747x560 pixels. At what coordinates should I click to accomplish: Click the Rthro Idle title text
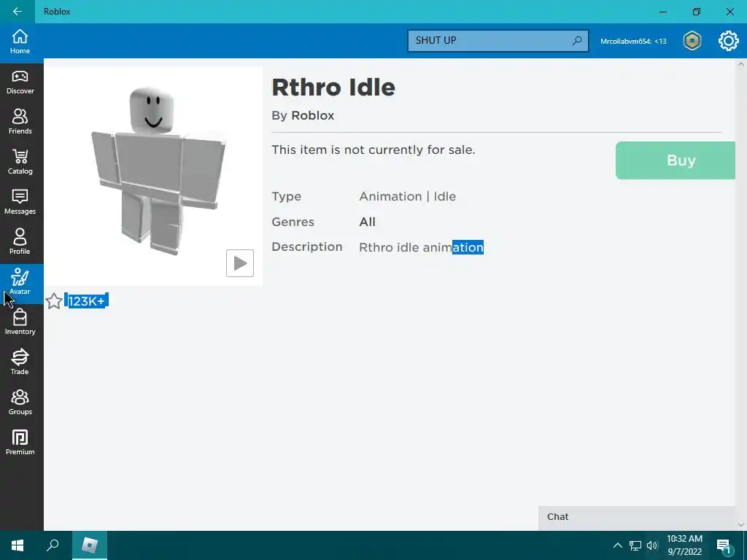click(333, 87)
